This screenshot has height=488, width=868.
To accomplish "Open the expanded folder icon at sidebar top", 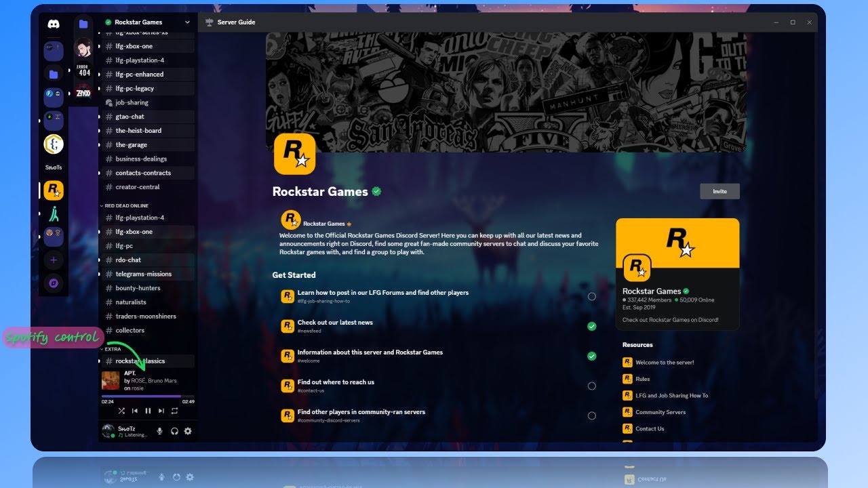I will pyautogui.click(x=83, y=24).
